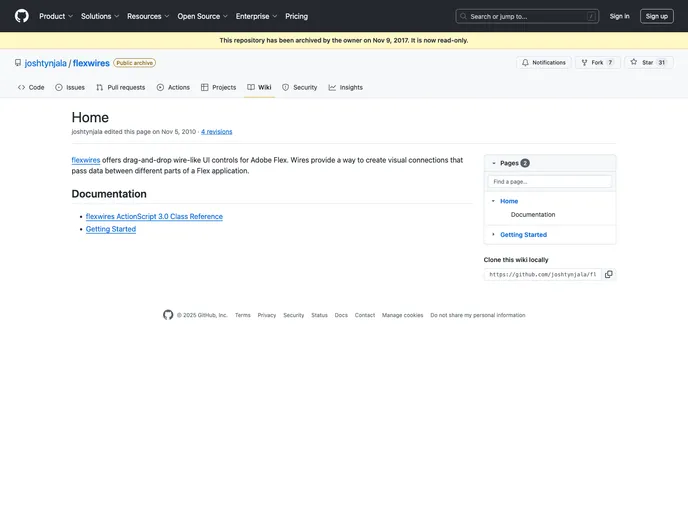Open footer Security link
The width and height of the screenshot is (688, 512).
coord(294,315)
